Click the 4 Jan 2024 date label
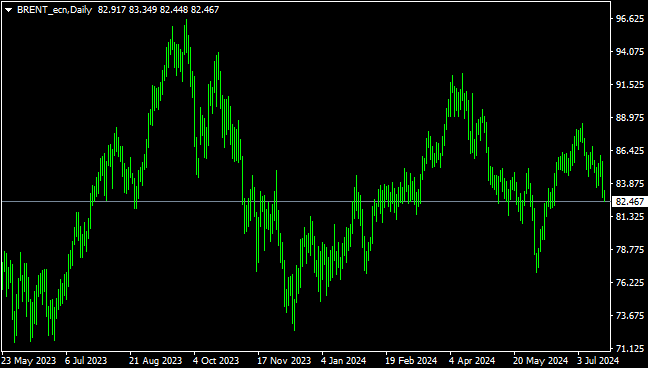 [344, 361]
